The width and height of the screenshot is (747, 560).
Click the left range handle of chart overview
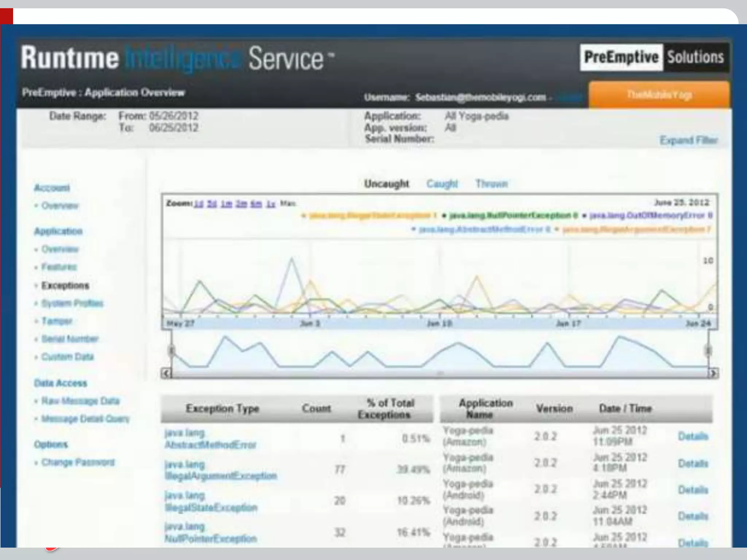[171, 351]
